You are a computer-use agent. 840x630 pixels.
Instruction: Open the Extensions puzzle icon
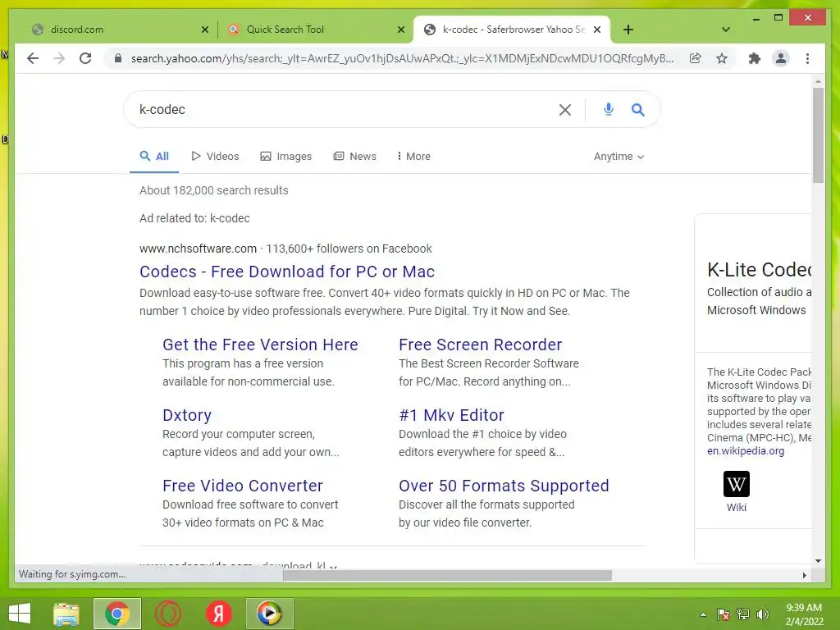click(x=755, y=58)
